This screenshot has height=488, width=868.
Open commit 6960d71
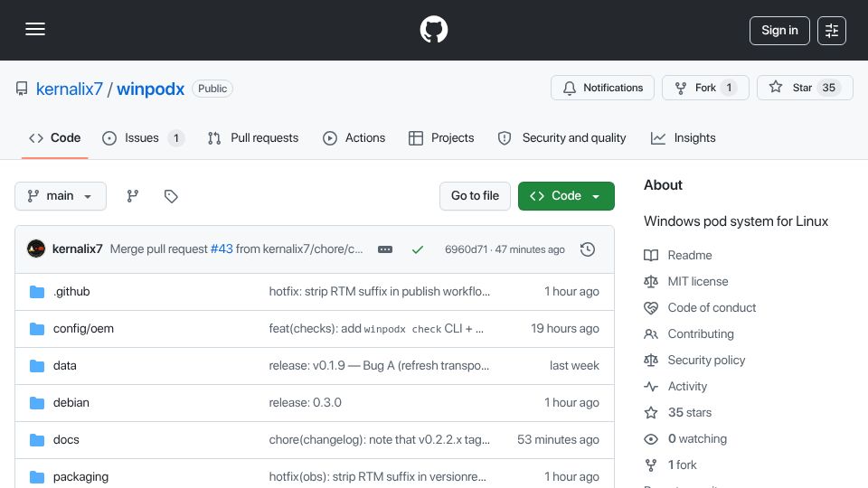tap(467, 249)
